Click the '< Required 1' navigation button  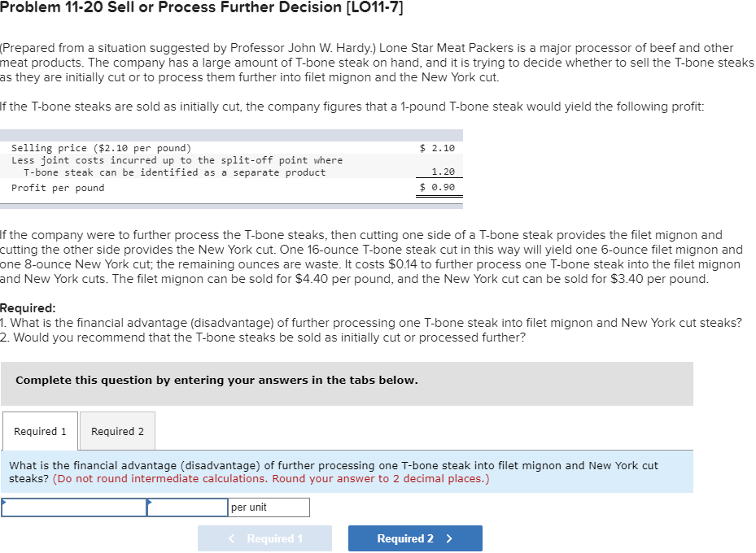click(264, 538)
